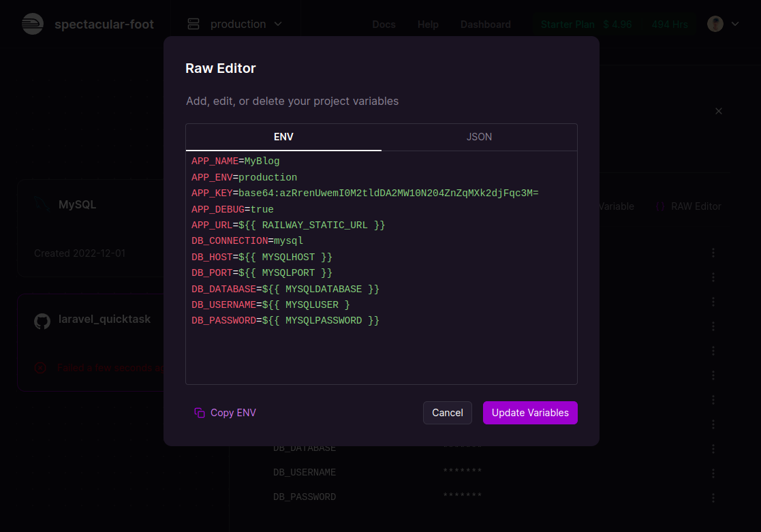Screen dimensions: 761x532
Task: Open the kebab menu on the DB_USERNAME row
Action: 713,472
